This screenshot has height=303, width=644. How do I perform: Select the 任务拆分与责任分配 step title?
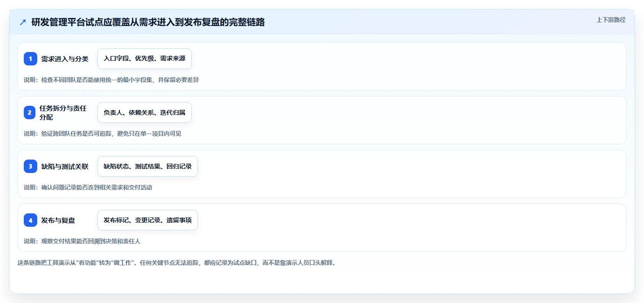(63, 113)
